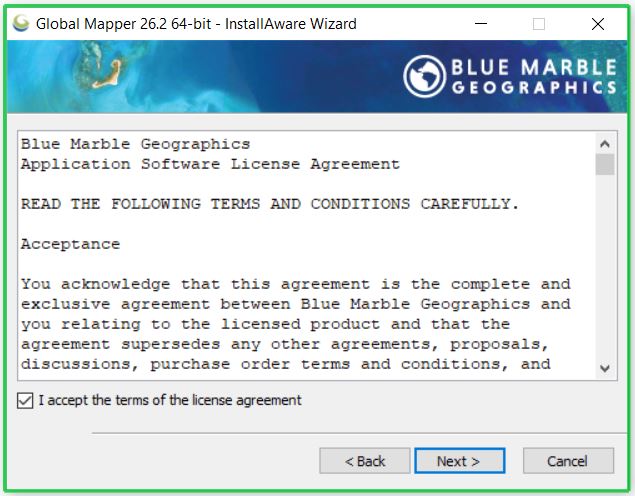
Task: Click the license scrollbar up arrow
Action: point(605,142)
